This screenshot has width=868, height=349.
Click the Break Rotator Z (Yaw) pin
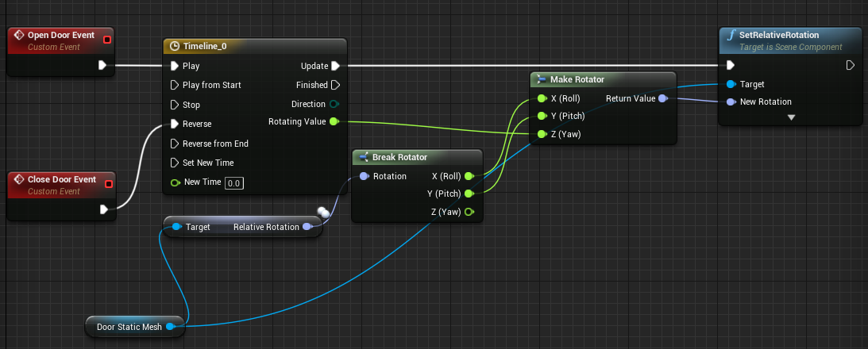point(469,212)
